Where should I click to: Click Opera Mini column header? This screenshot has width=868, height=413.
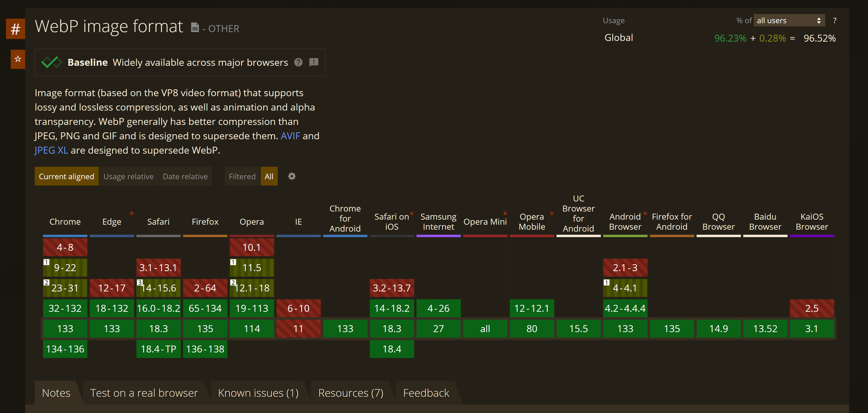(x=485, y=222)
